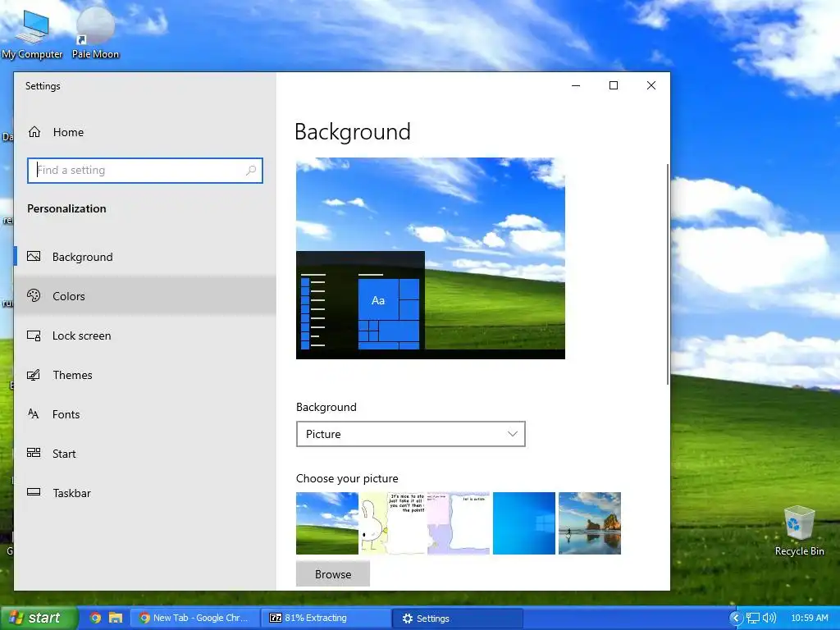840x630 pixels.
Task: Click the XP start button
Action: 39,618
